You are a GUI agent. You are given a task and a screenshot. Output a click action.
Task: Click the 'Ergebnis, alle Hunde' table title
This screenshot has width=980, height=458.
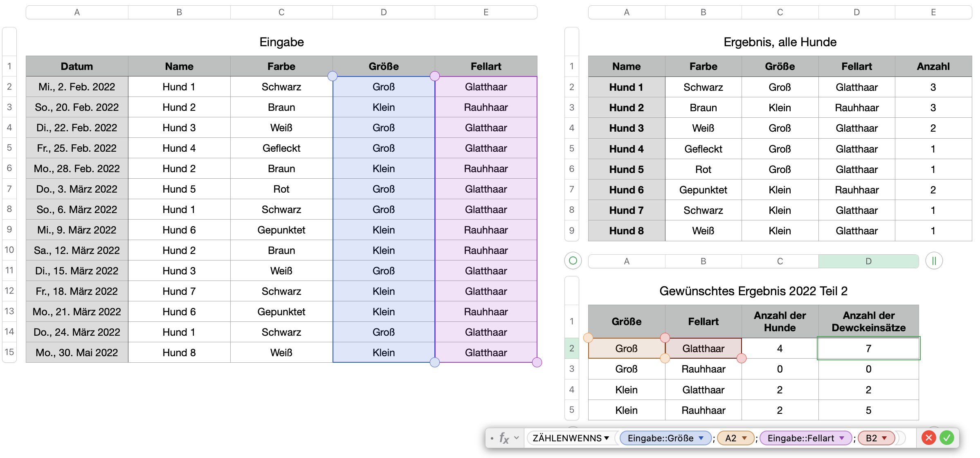pyautogui.click(x=780, y=42)
